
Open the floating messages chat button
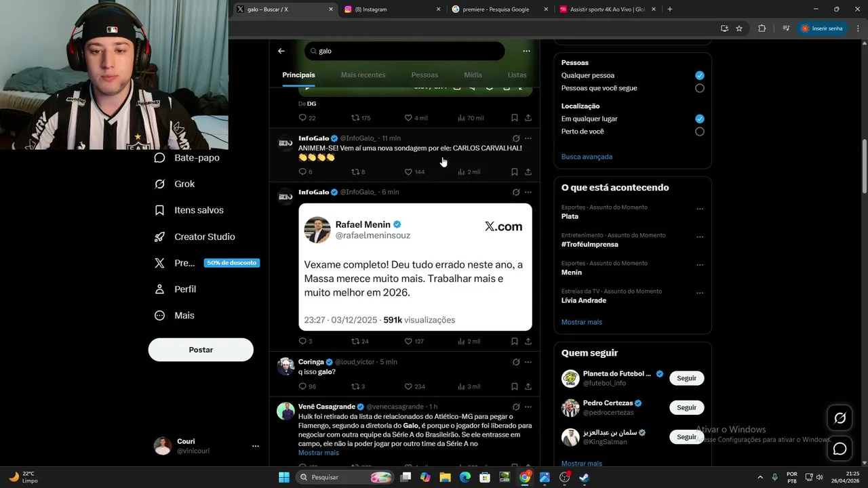(x=840, y=449)
